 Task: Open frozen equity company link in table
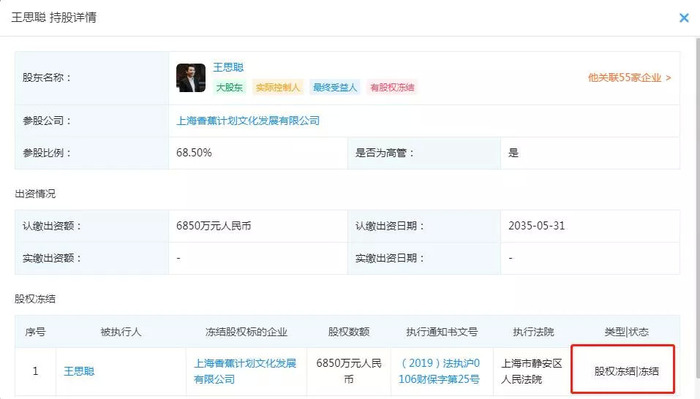pos(245,371)
